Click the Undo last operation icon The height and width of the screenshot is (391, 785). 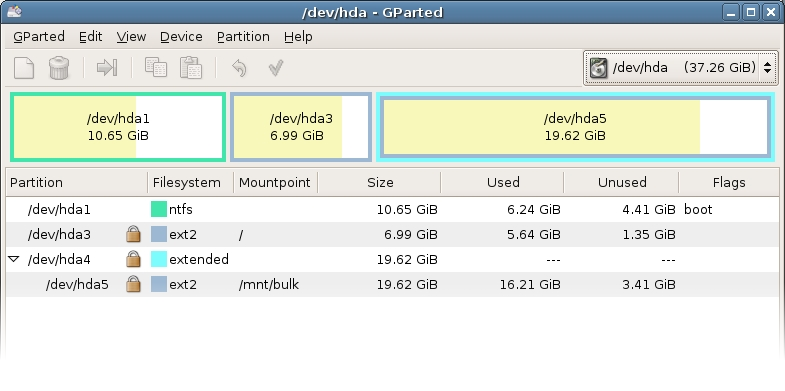coord(239,68)
